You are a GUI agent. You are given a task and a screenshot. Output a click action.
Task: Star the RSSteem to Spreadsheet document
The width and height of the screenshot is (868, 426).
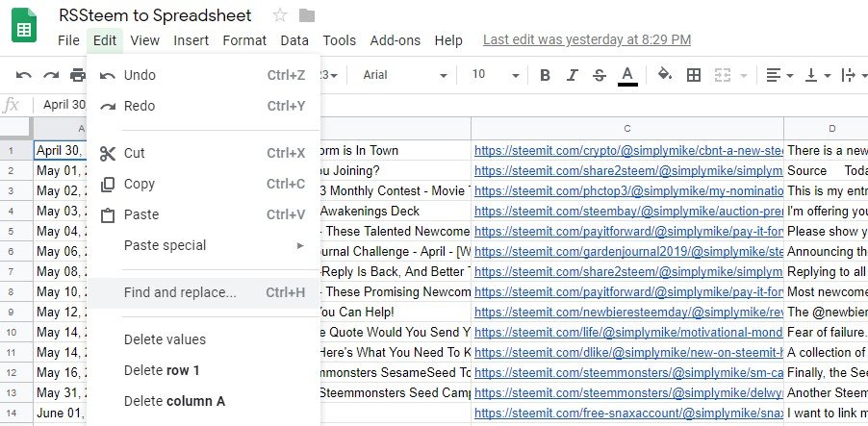tap(280, 15)
